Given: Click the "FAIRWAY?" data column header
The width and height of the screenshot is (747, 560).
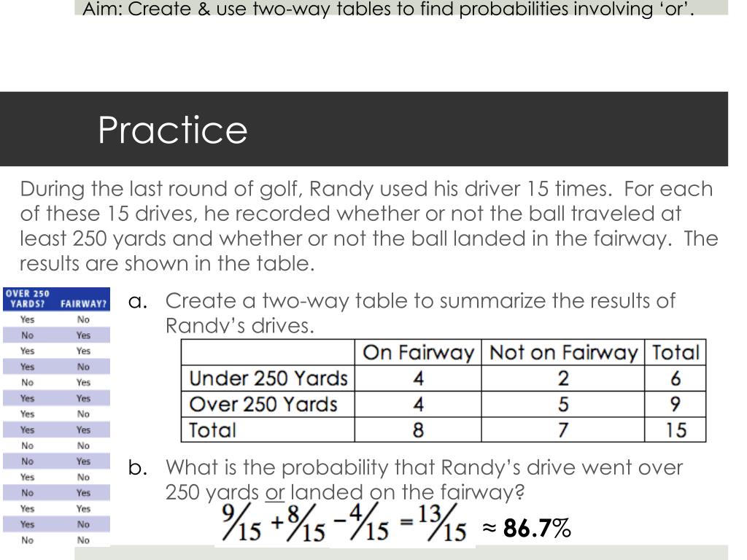Looking at the screenshot, I should (84, 304).
